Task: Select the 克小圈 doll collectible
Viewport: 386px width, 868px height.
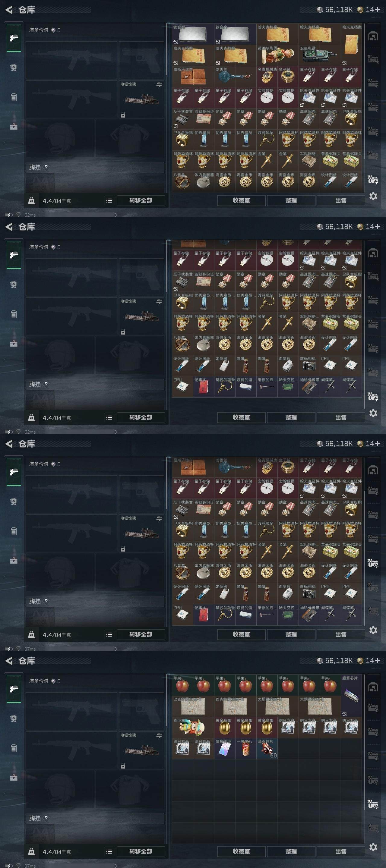Action: tap(193, 728)
